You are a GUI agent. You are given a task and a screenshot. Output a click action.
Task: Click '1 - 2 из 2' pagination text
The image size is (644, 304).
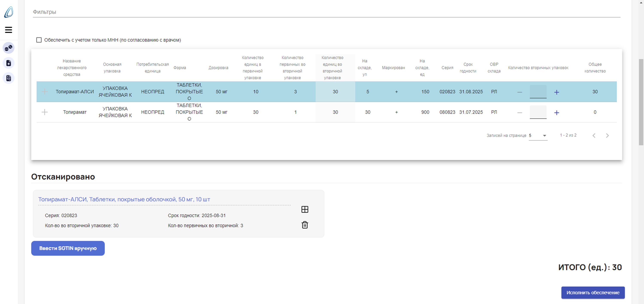pyautogui.click(x=568, y=135)
